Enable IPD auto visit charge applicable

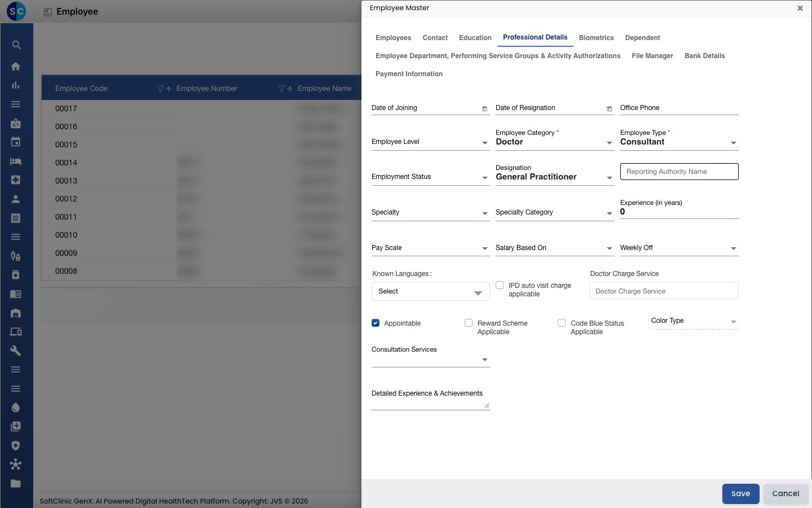(500, 285)
